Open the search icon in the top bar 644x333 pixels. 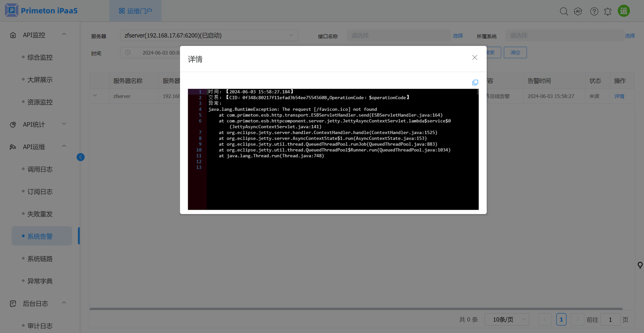point(563,11)
